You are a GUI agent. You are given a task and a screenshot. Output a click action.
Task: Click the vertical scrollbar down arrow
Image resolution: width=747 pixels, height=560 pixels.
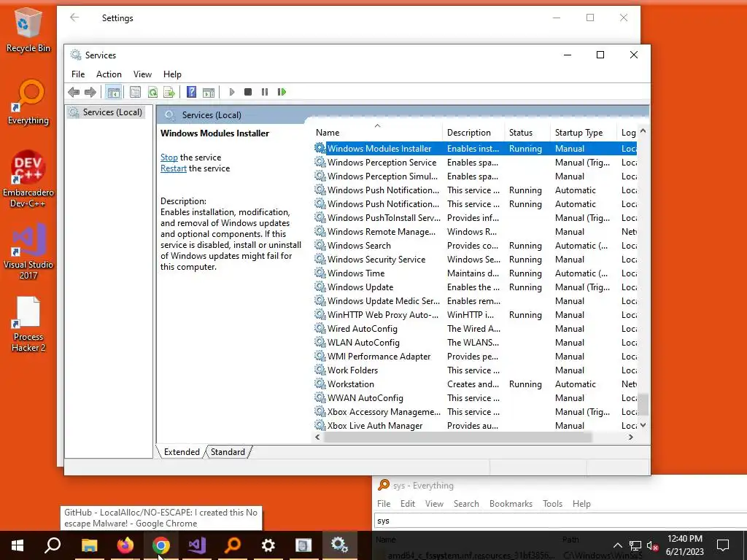coord(643,425)
